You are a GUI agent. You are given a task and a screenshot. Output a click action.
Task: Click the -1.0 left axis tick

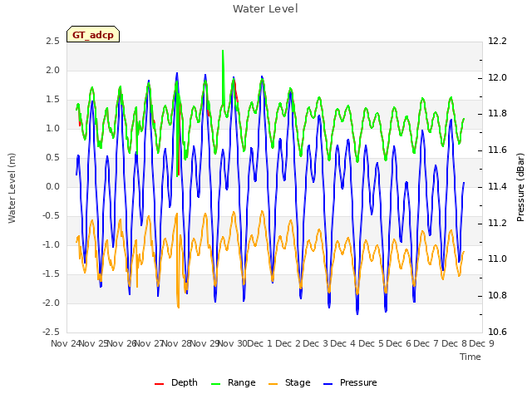[x=51, y=245]
